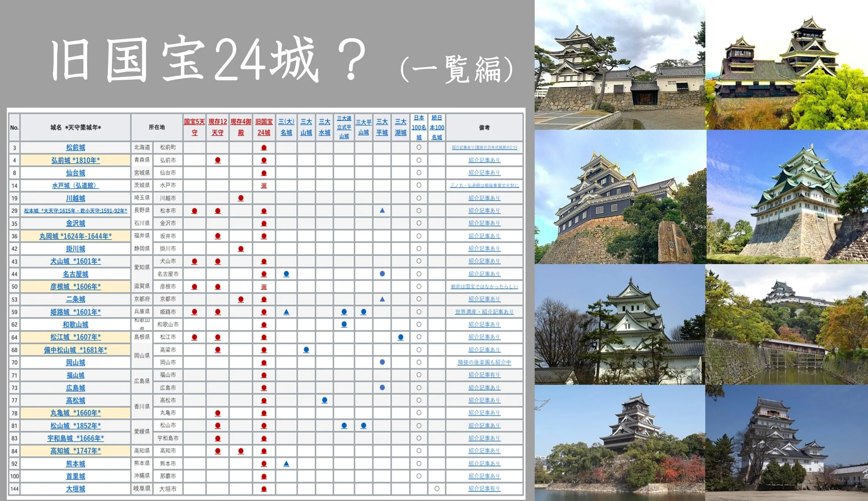Click the 三大湖城 marker for 松江城
This screenshot has width=868, height=501.
[401, 337]
